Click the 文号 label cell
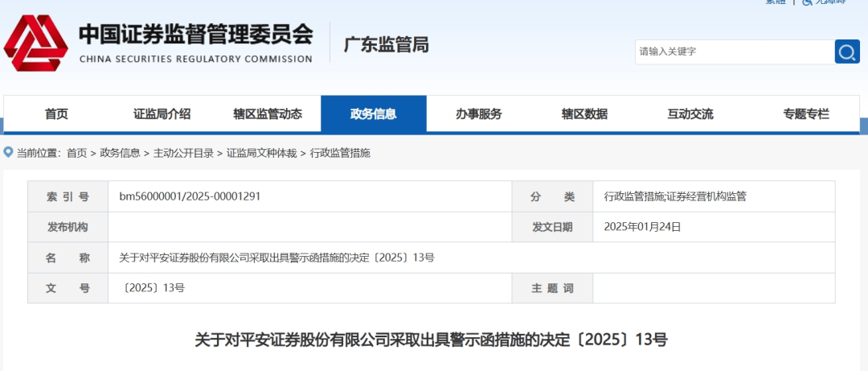 68,288
